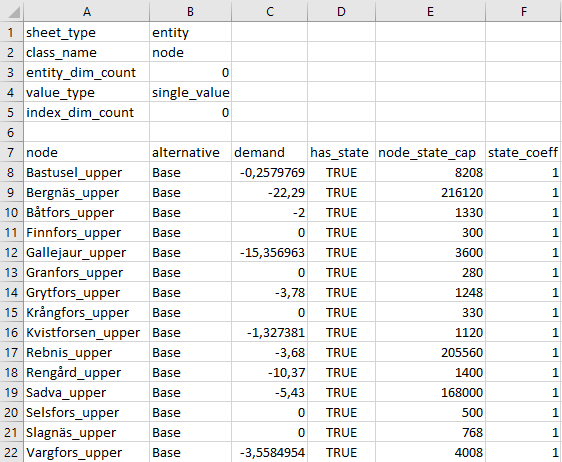Image resolution: width=562 pixels, height=462 pixels.
Task: Click node_state_cap value 768
Action: pos(430,433)
